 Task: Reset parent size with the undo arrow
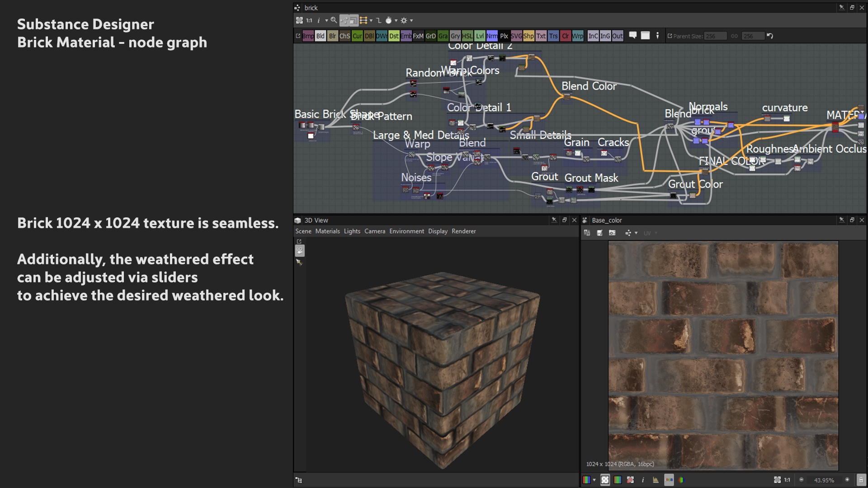pyautogui.click(x=770, y=36)
